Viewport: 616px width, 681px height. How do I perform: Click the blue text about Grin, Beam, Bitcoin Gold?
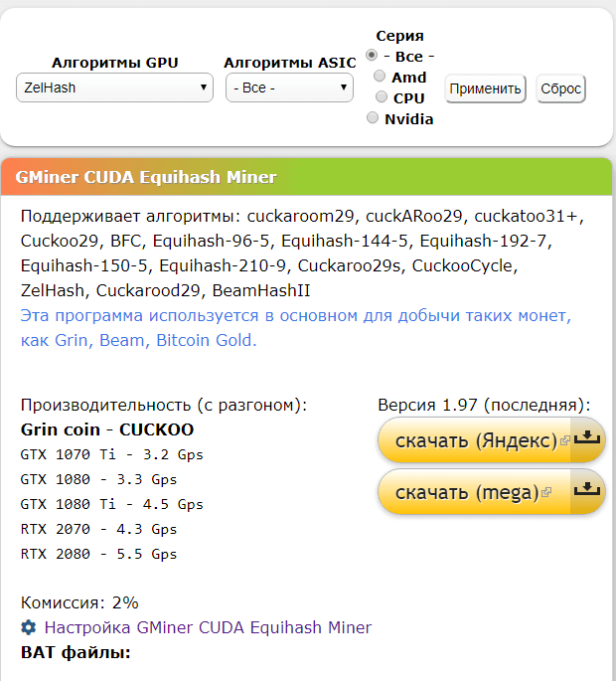296,328
